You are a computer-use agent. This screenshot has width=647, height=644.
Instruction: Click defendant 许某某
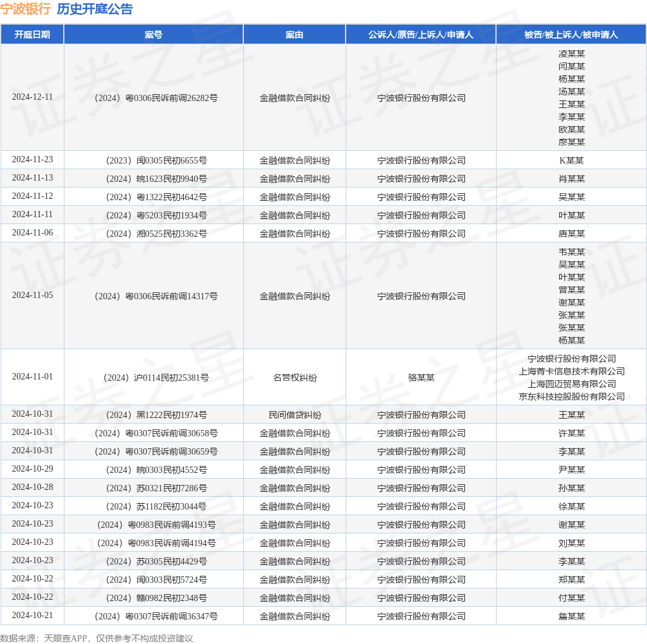point(571,433)
